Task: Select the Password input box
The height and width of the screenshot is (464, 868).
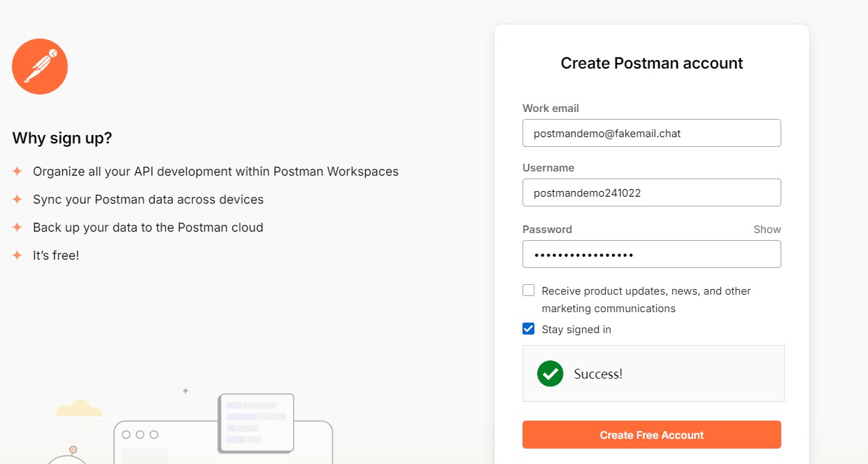Action: point(651,254)
